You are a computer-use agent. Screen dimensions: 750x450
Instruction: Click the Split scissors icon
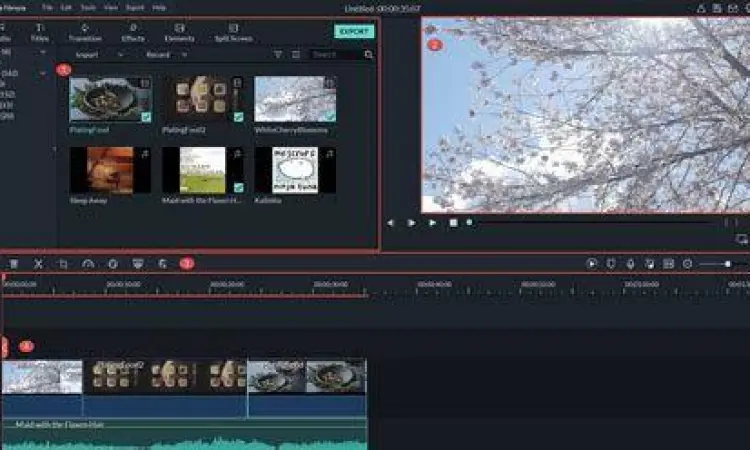pos(38,264)
